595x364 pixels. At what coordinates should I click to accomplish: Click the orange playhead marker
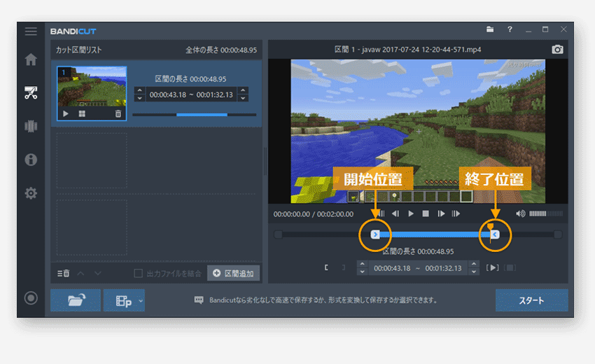point(490,227)
